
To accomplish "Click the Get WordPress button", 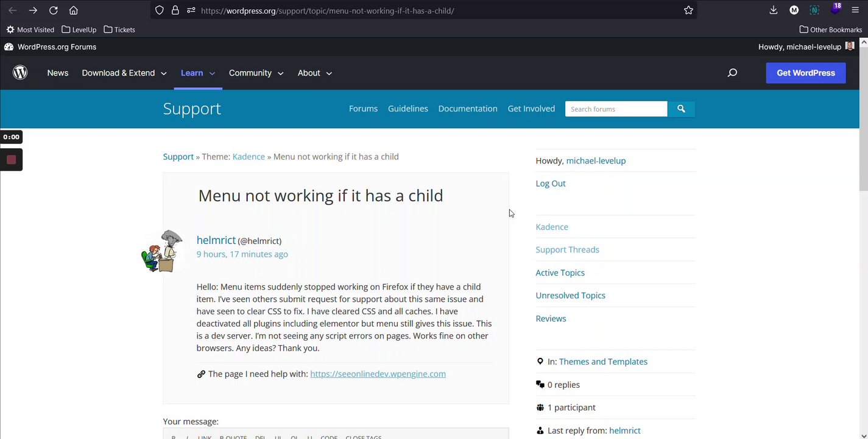I will [805, 73].
